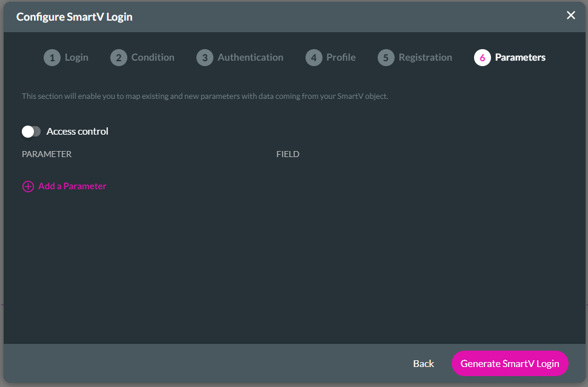Enable the Access control switch
Screen dimensions: 588x387
tap(31, 132)
